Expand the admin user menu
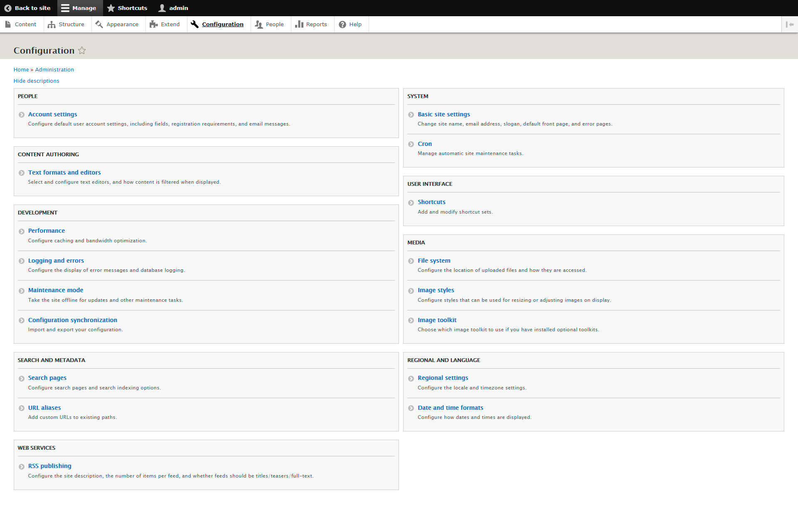Screen dimensions: 798x532 click(x=173, y=8)
